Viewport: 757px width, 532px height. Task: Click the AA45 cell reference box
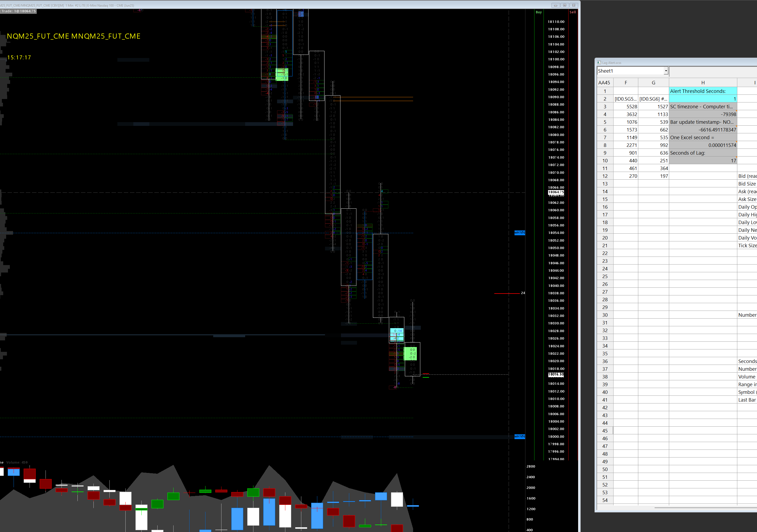(604, 83)
